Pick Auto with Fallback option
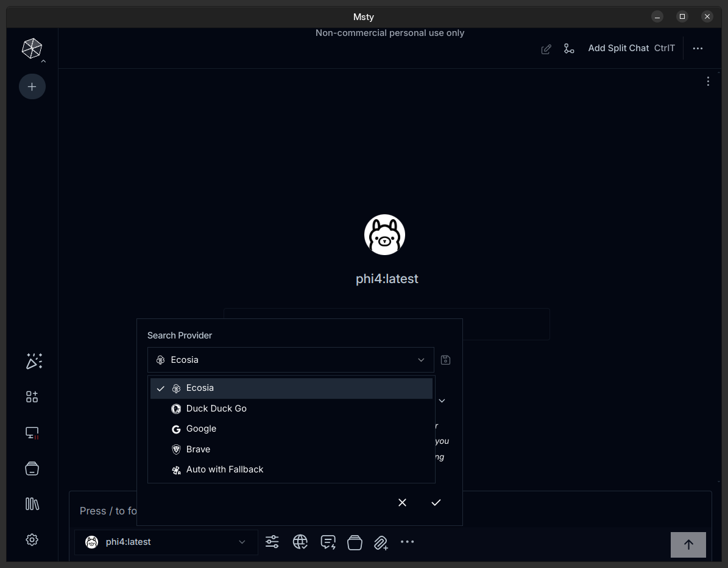This screenshot has height=568, width=728. coord(224,469)
